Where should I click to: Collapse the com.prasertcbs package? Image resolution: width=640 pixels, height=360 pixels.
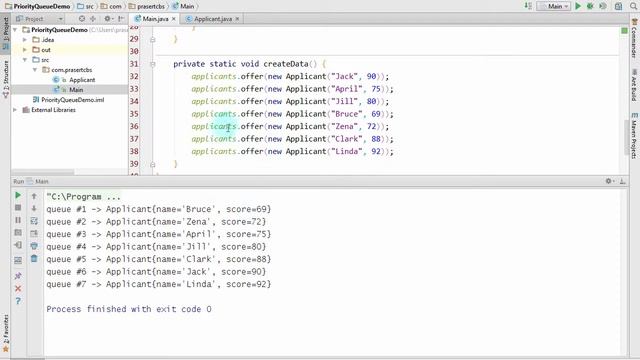[35, 70]
